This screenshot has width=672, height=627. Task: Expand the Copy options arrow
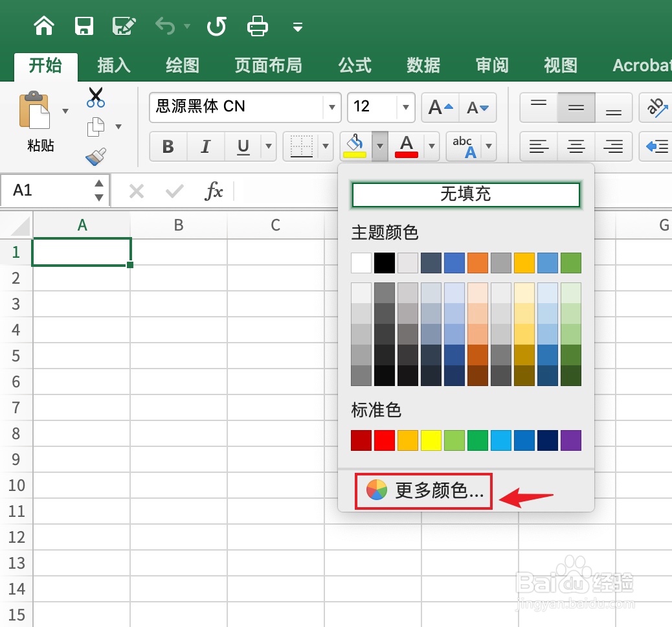[x=118, y=126]
